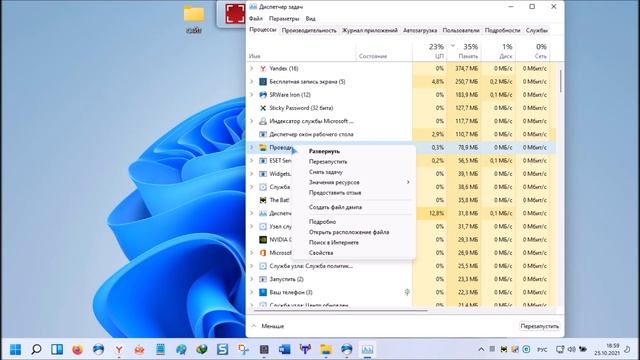Expand the SRWare Iron (12) group
This screenshot has width=640, height=360.
pyautogui.click(x=252, y=95)
